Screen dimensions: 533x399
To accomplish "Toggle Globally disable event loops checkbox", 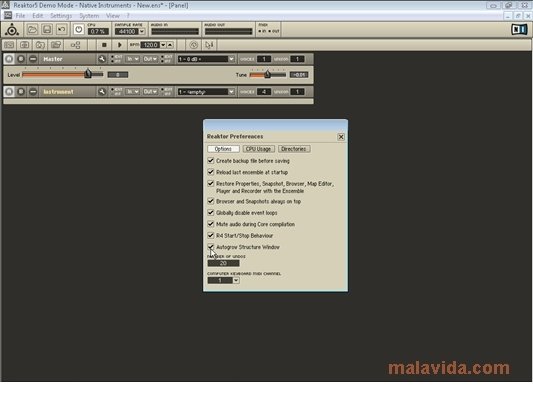I will (211, 212).
